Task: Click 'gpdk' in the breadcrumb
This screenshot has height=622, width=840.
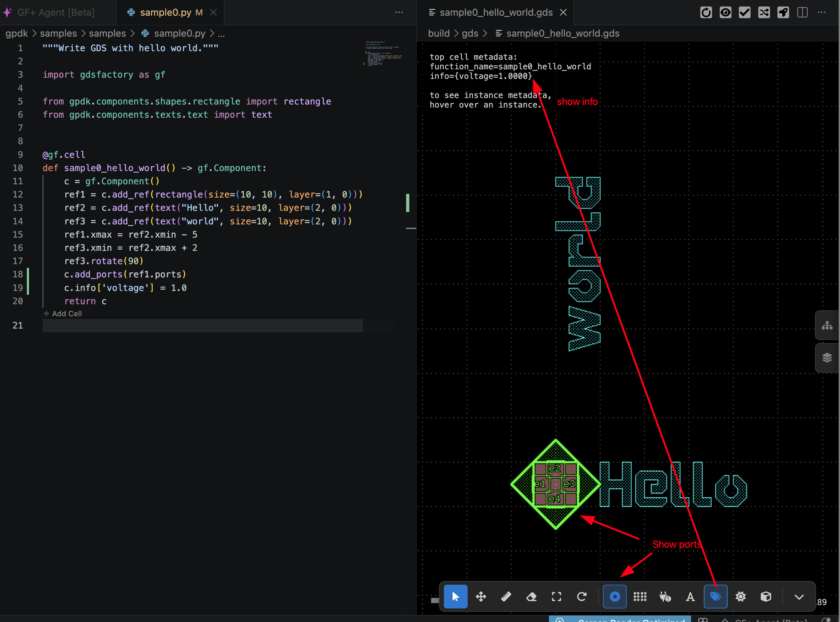Action: click(17, 34)
